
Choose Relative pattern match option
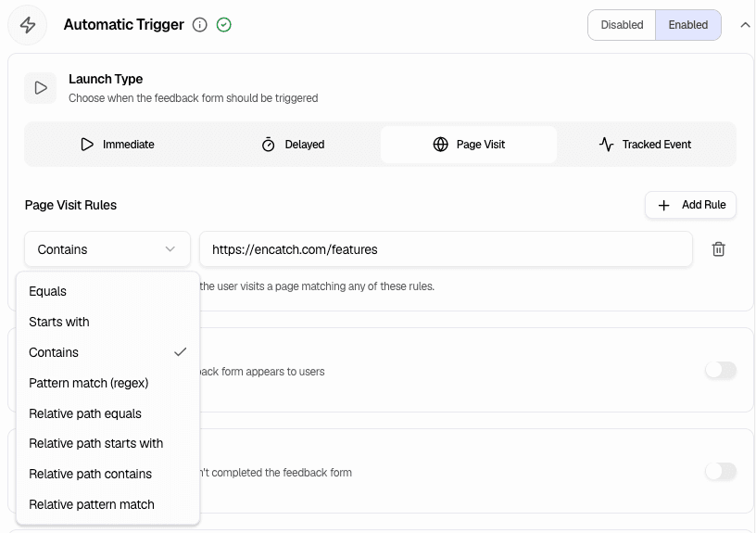point(108,504)
